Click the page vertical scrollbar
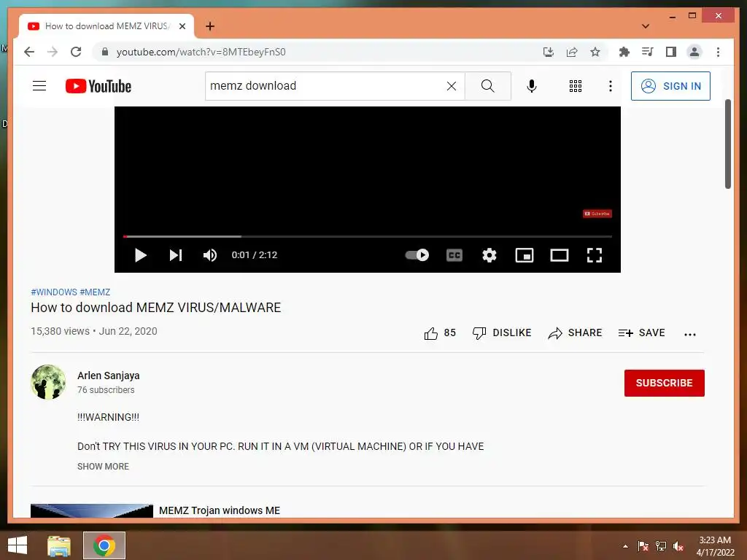 coord(727,144)
